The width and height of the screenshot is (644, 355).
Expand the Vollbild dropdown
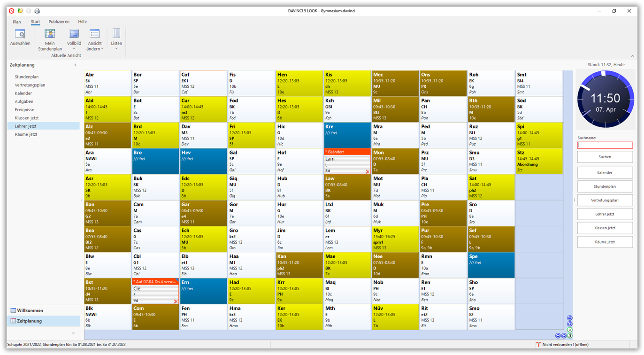pyautogui.click(x=74, y=48)
